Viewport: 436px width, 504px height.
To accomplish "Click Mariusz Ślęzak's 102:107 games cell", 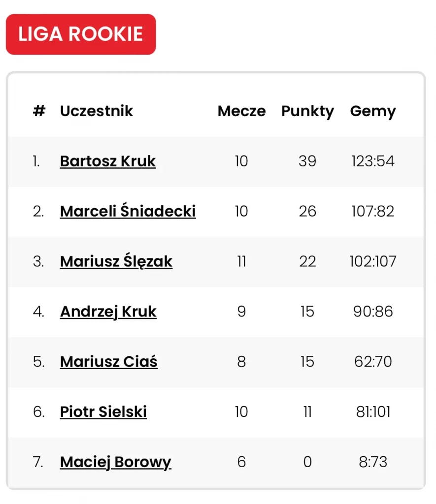I will pyautogui.click(x=373, y=261).
